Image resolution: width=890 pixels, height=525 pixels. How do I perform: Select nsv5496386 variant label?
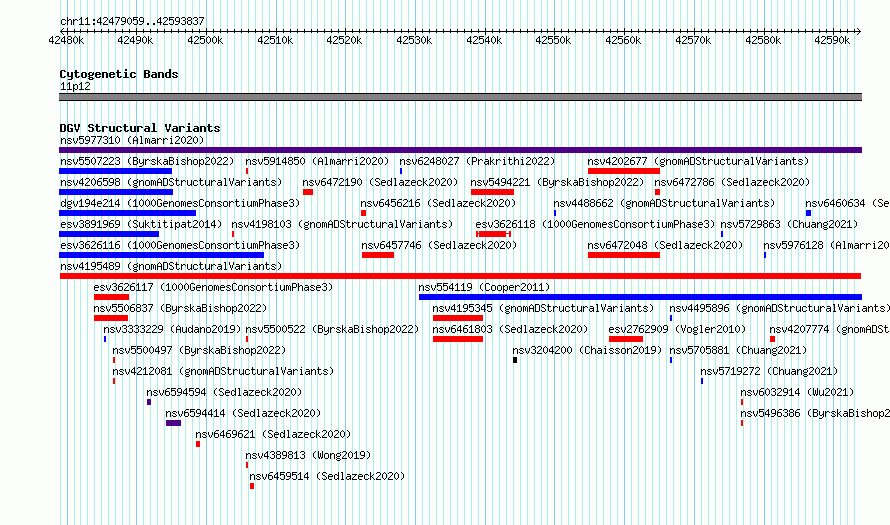pos(815,413)
